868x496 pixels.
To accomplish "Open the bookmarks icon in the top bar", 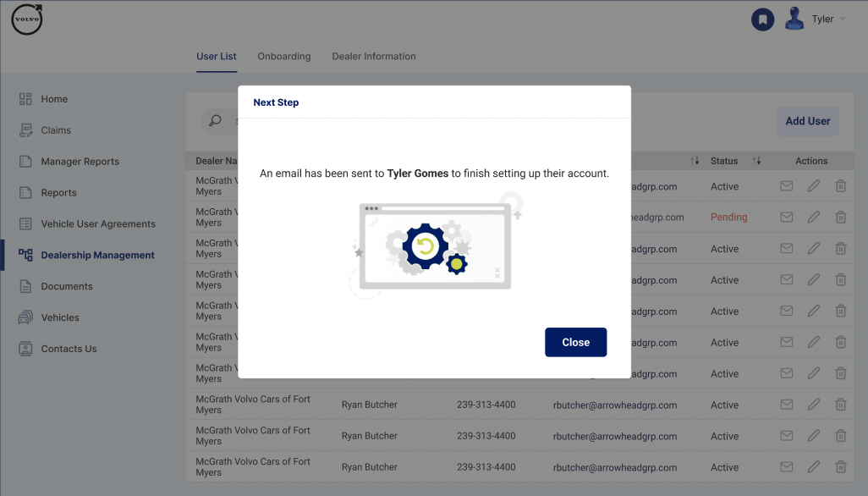I will 762,19.
